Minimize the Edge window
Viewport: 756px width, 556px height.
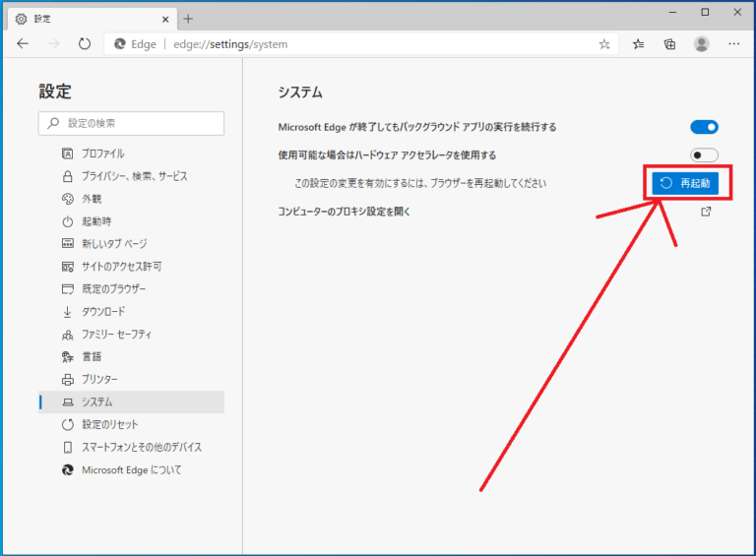click(x=673, y=13)
